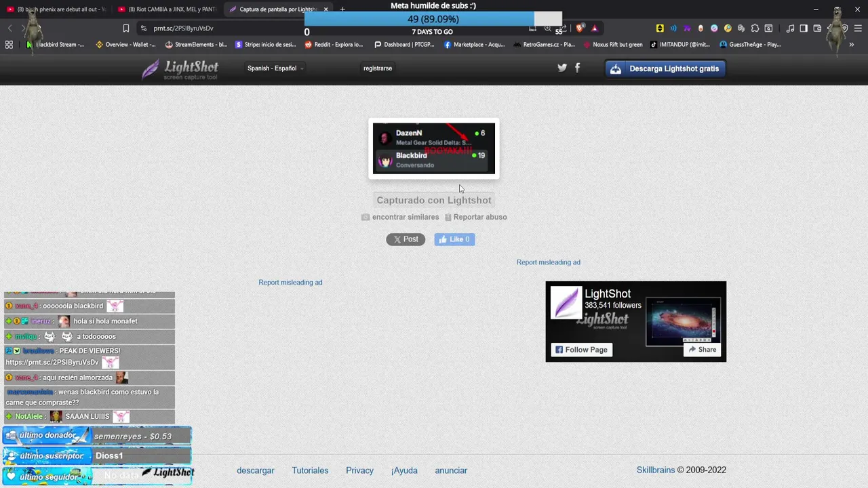Close the Captura de pantalla por Lightshot tab
The height and width of the screenshot is (488, 868).
click(x=325, y=9)
